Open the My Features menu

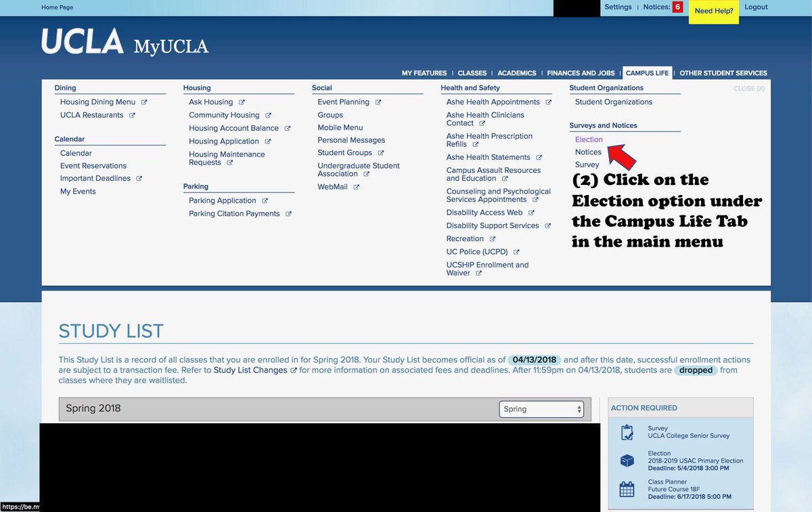(x=424, y=73)
